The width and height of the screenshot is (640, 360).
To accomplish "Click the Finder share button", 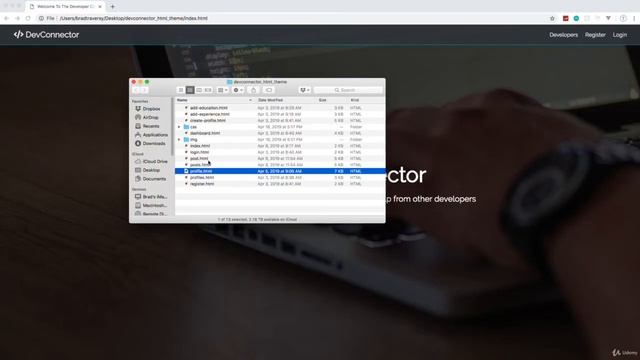I will click(253, 90).
